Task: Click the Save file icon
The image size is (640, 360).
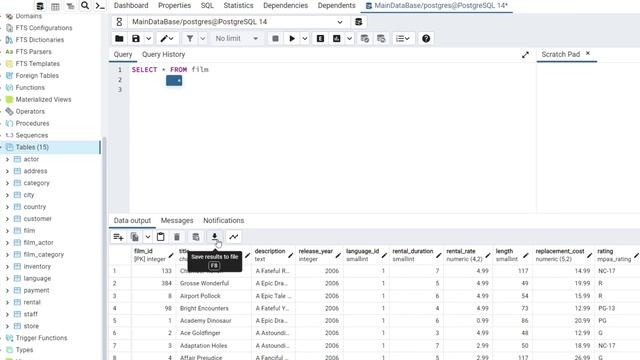Action: 136,38
